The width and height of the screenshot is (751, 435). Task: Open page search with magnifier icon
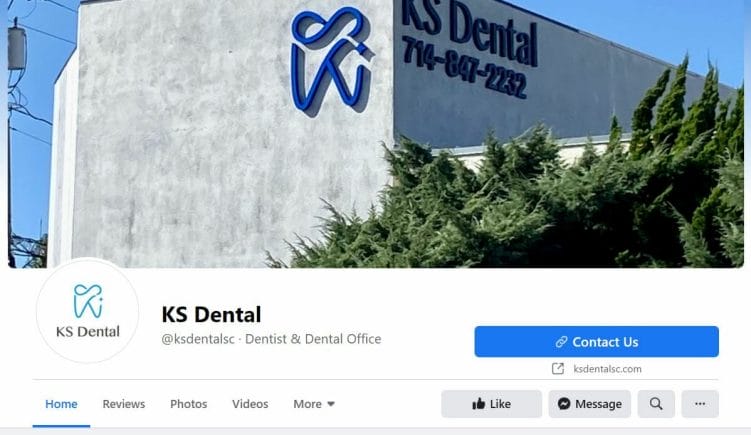656,404
